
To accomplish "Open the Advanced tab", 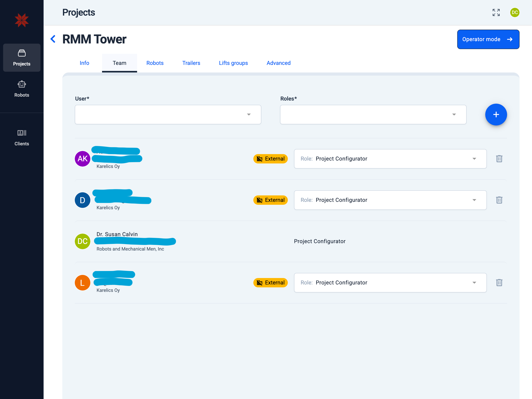I will (x=278, y=63).
